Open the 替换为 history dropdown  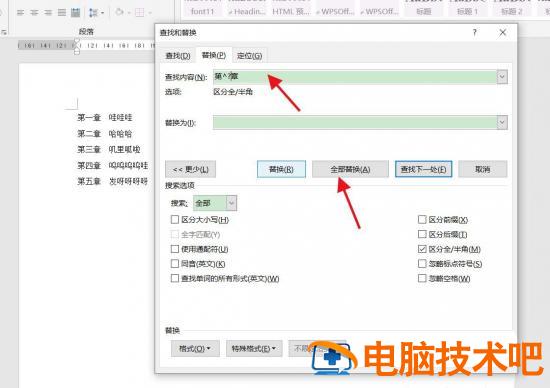[x=502, y=122]
